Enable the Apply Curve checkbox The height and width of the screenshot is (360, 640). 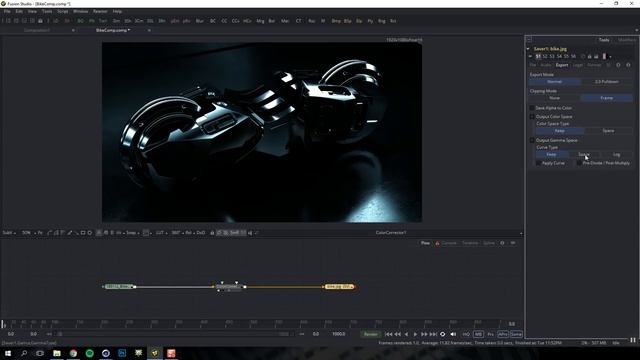tap(538, 163)
